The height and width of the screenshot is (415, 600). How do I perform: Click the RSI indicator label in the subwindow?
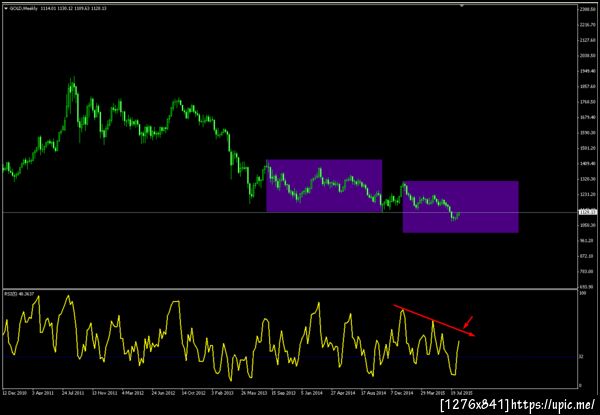pyautogui.click(x=19, y=294)
